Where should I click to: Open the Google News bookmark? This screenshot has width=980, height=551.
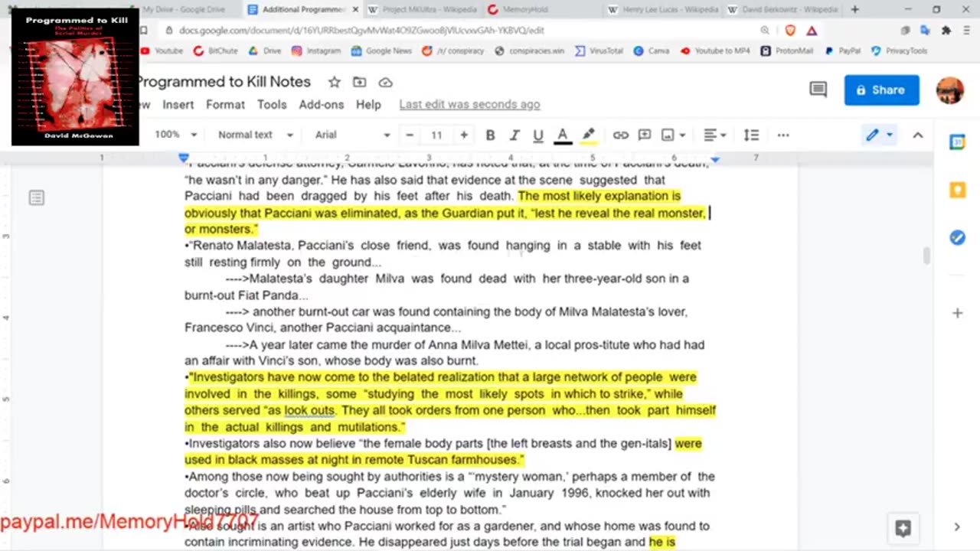[381, 51]
